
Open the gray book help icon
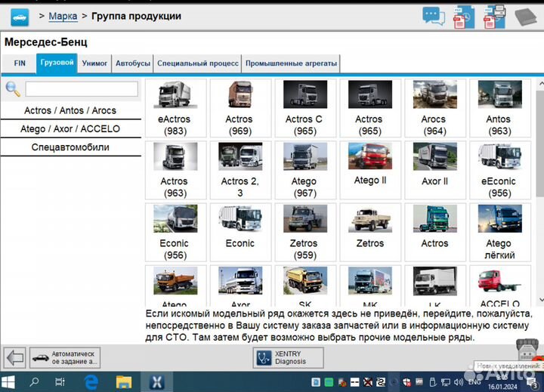point(526,17)
